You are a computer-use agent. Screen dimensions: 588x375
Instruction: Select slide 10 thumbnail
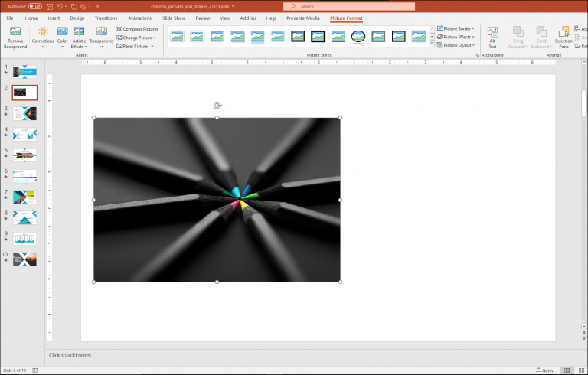pyautogui.click(x=24, y=259)
